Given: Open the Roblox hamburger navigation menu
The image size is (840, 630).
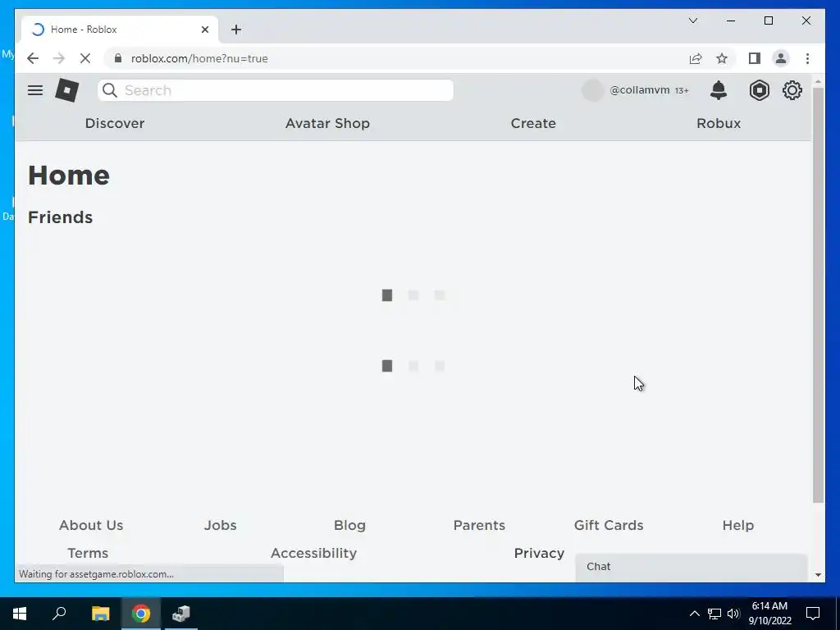Looking at the screenshot, I should [x=35, y=90].
